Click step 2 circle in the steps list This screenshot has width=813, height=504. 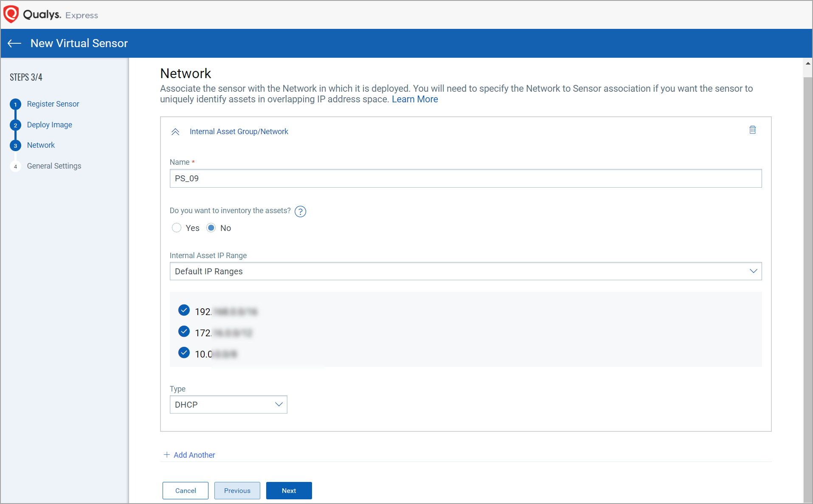tap(16, 125)
